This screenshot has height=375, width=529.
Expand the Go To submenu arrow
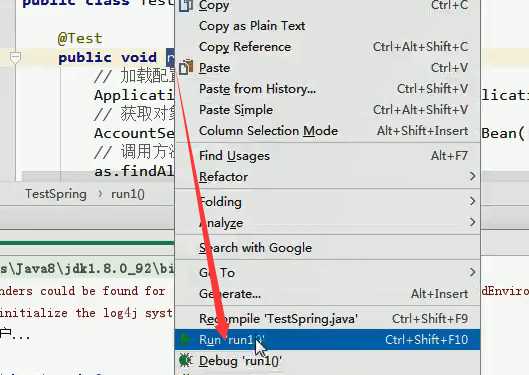[x=472, y=272]
